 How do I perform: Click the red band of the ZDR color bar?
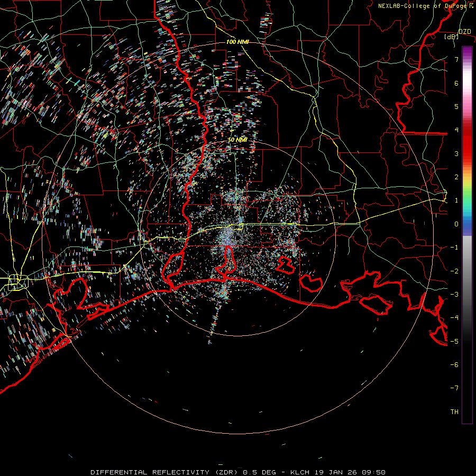tap(467, 143)
